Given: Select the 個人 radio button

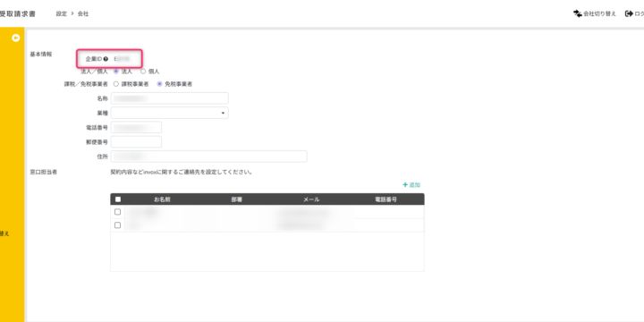Looking at the screenshot, I should coord(143,72).
